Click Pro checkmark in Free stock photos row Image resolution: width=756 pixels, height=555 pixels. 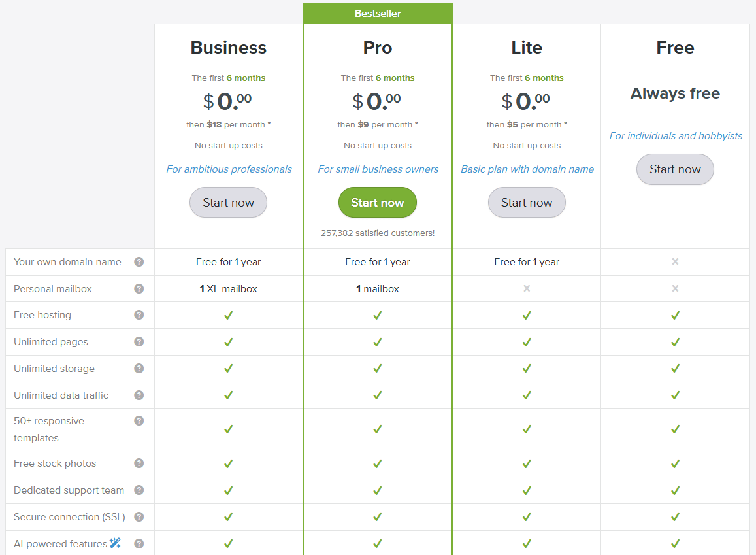[x=378, y=464]
